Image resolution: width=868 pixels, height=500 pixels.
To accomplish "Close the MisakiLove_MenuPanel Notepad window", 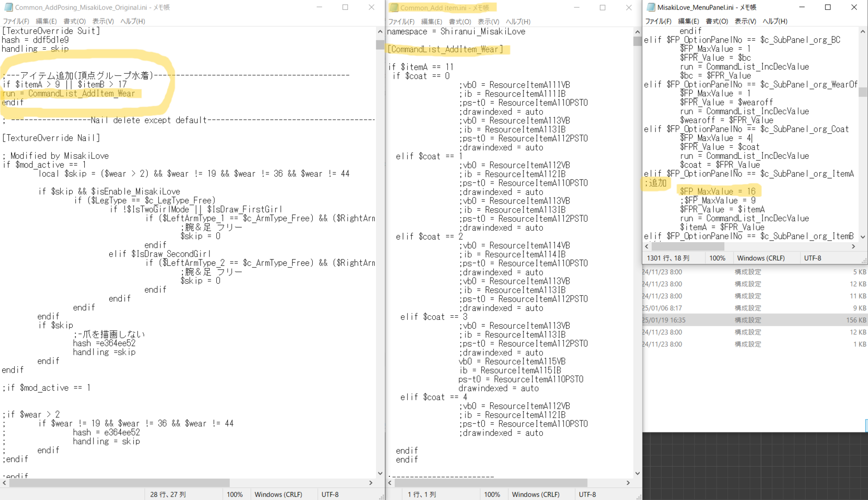I will tap(854, 7).
